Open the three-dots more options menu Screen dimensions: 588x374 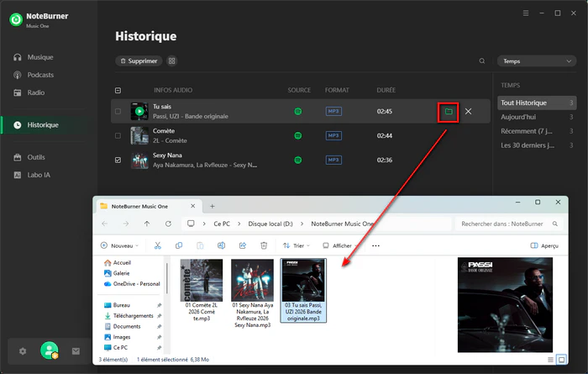[x=375, y=245]
